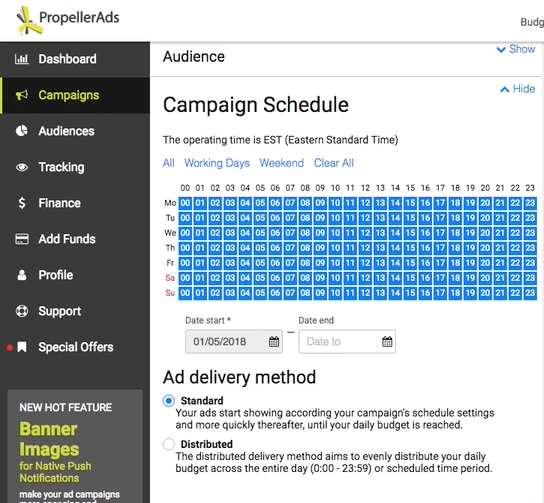Image resolution: width=544 pixels, height=503 pixels.
Task: Open Special Offers in the sidebar
Action: click(x=75, y=347)
